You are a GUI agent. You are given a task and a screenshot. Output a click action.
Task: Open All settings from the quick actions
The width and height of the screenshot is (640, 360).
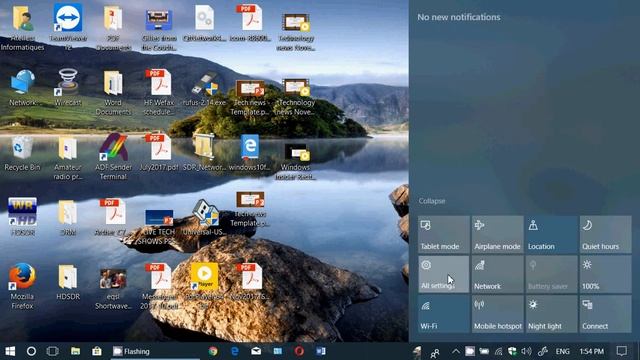tap(444, 274)
